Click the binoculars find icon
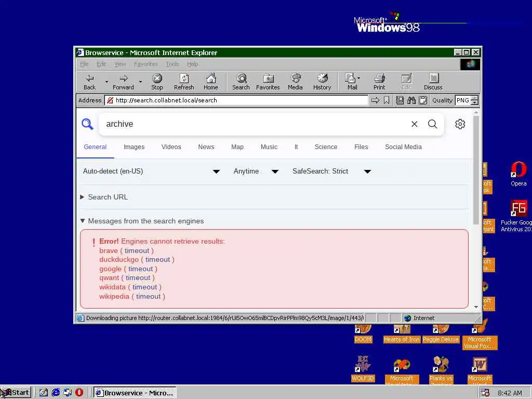The height and width of the screenshot is (399, 532). tap(411, 100)
